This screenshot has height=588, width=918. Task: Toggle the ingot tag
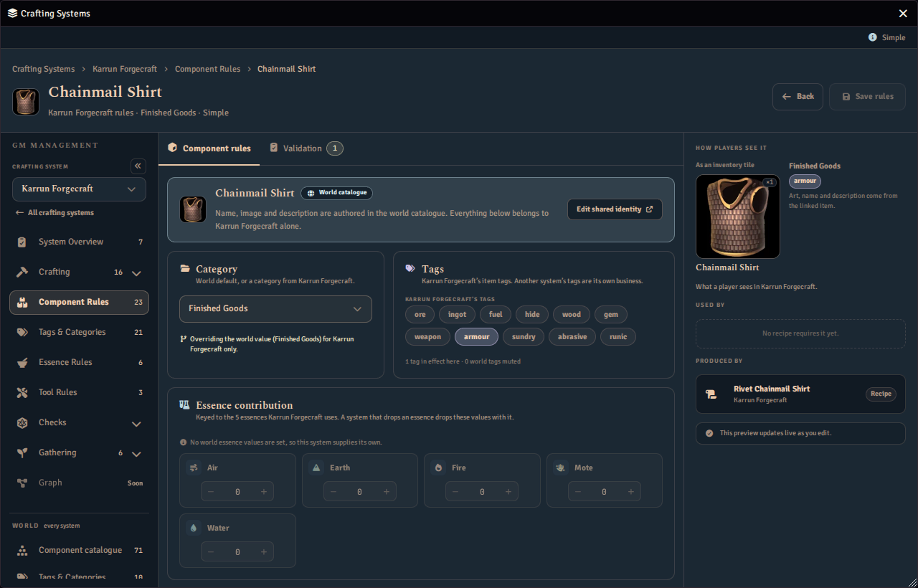click(458, 315)
